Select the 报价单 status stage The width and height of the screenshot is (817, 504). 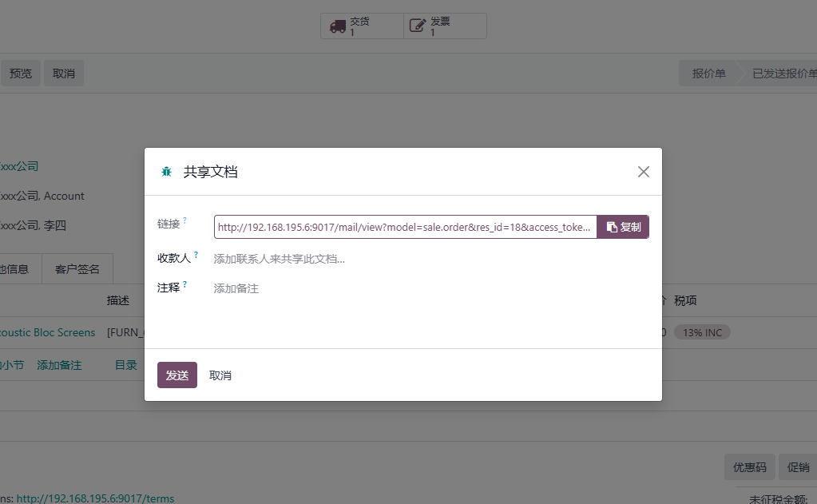708,73
